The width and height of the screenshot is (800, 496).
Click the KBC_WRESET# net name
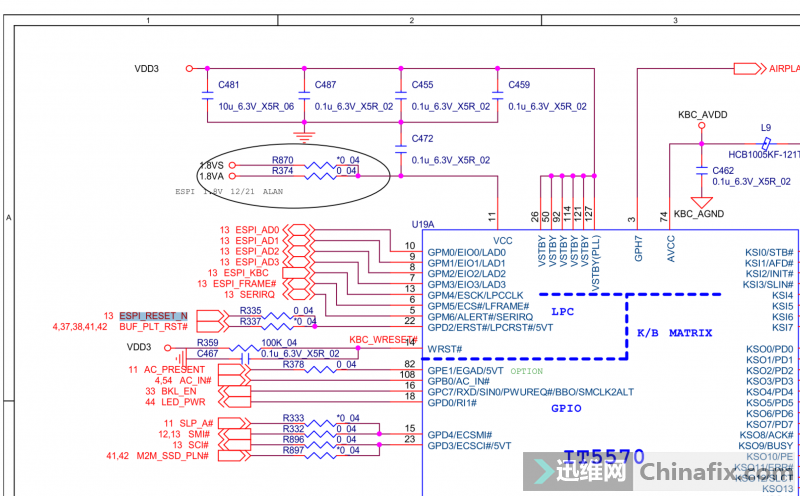(384, 340)
